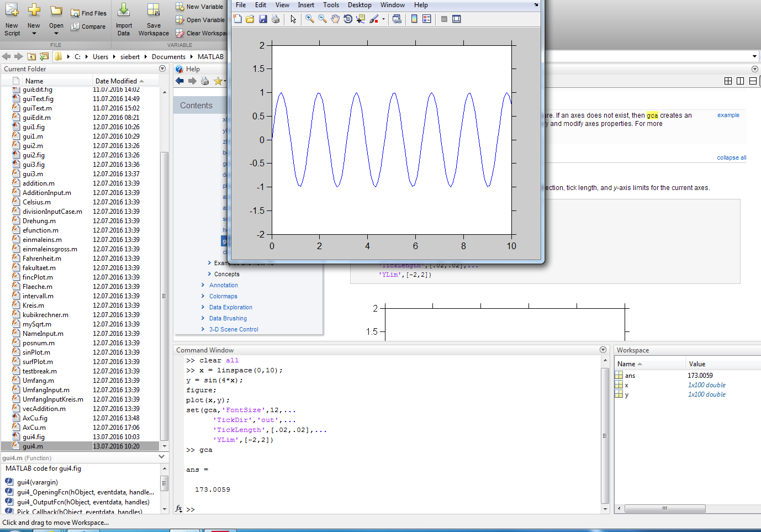The height and width of the screenshot is (532, 761).
Task: Activate the Rotate 3D tool
Action: tap(348, 19)
